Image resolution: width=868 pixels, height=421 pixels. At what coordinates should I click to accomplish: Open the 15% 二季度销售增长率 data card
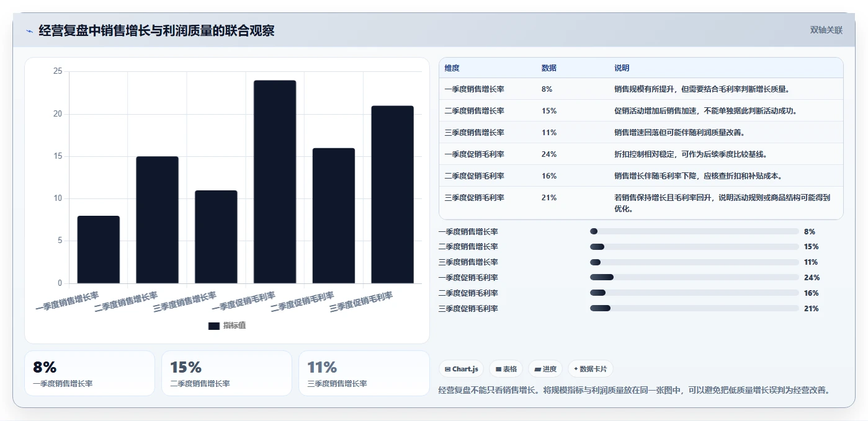[x=226, y=373]
